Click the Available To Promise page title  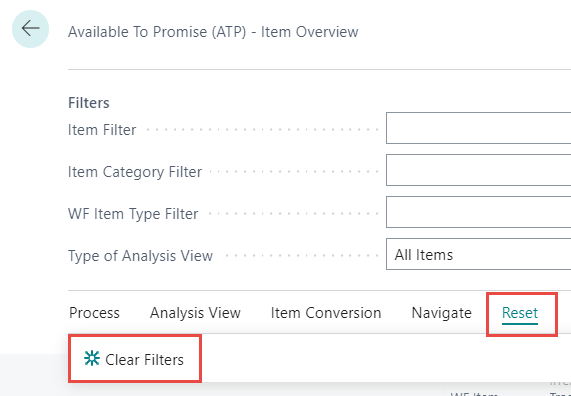click(x=213, y=32)
